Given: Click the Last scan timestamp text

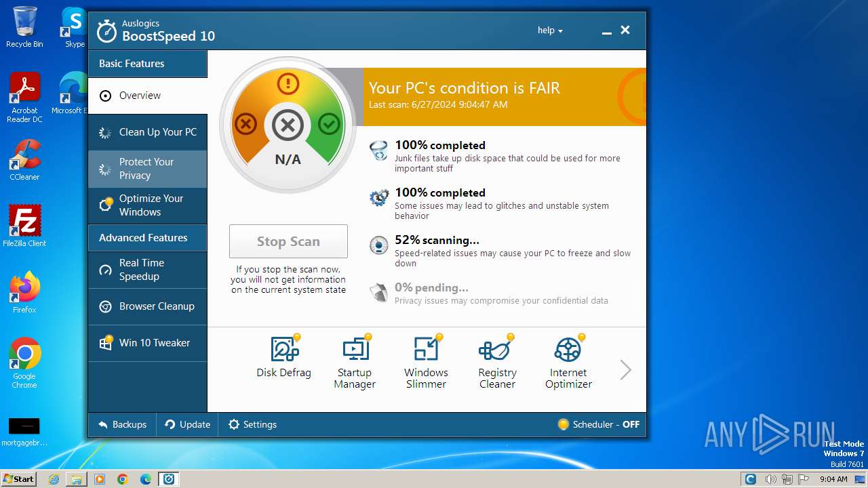Looking at the screenshot, I should [x=438, y=105].
